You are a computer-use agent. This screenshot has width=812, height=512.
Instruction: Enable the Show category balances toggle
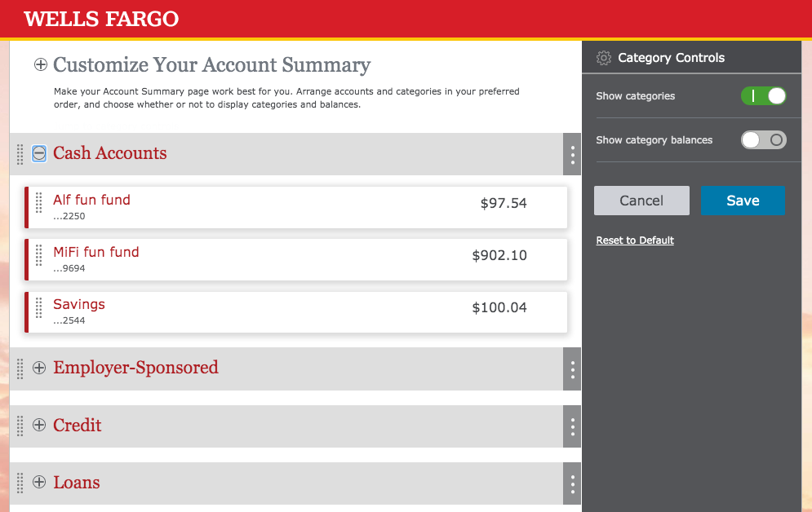coord(763,139)
